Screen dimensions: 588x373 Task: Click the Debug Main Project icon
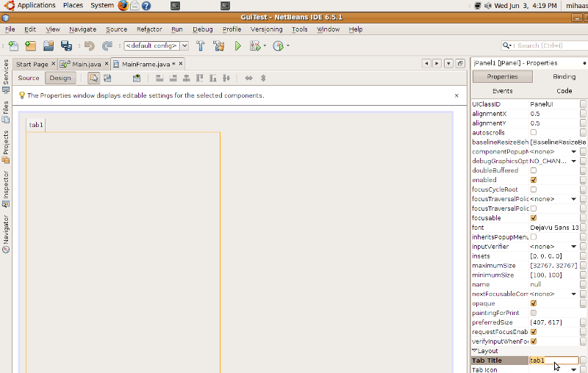[x=255, y=46]
